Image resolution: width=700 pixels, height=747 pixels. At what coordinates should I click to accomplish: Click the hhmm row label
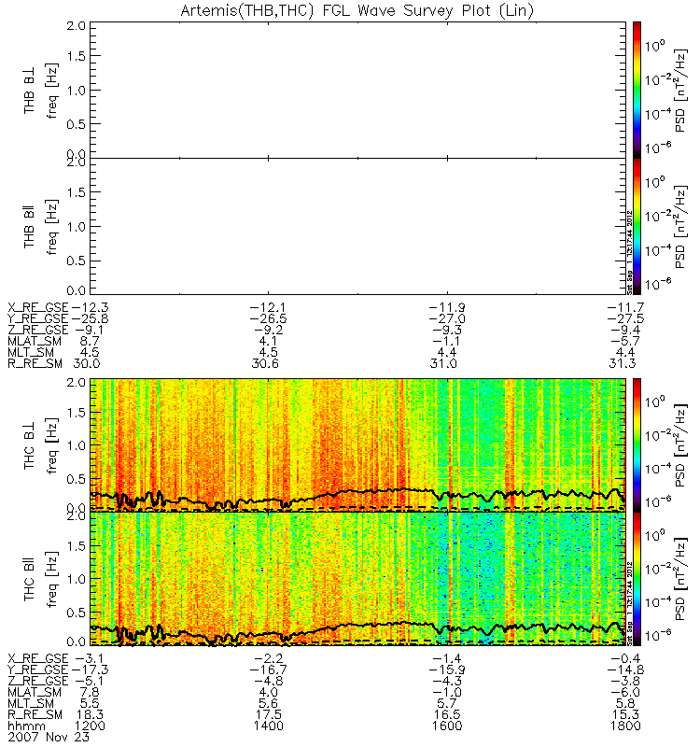[27, 726]
